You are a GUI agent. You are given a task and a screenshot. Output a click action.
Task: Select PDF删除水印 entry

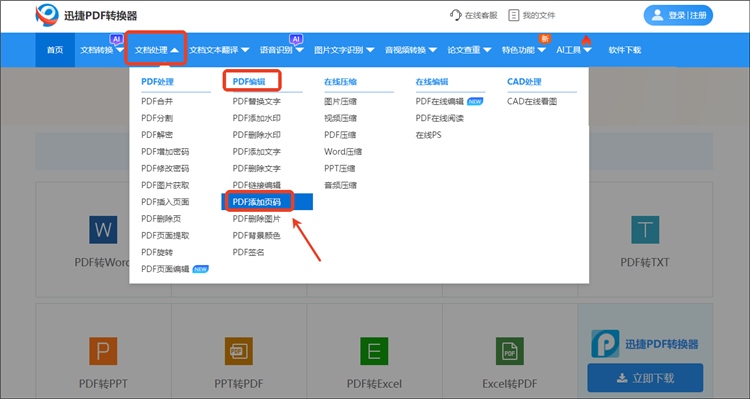[256, 135]
